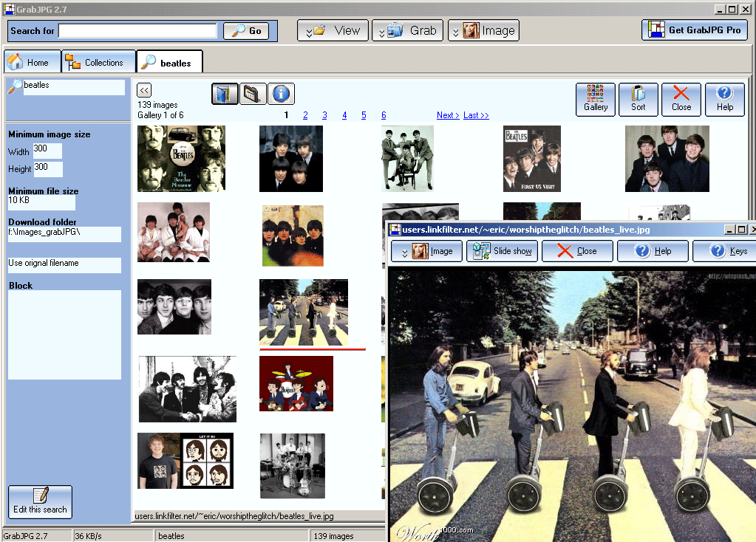The image size is (756, 542).
Task: Start the Slide show in viewer
Action: tap(502, 251)
